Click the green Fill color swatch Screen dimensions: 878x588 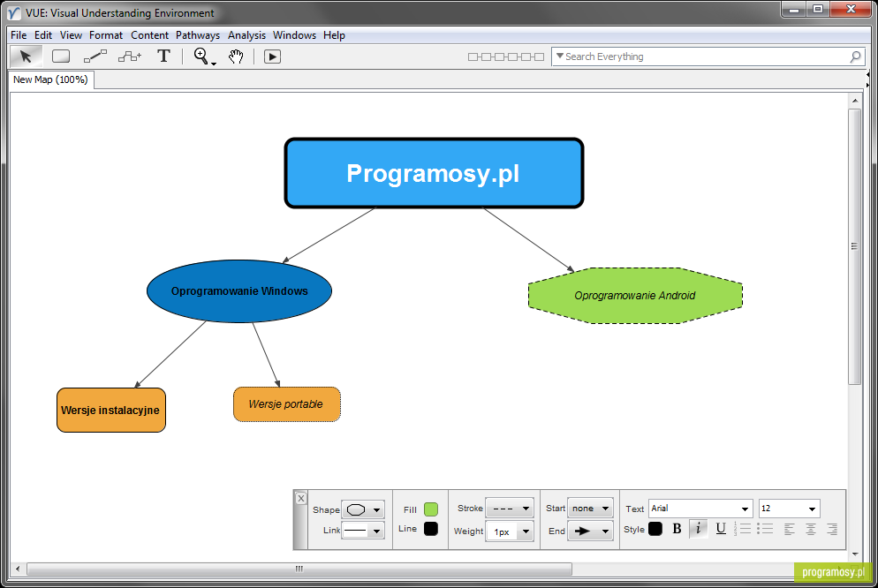point(430,509)
